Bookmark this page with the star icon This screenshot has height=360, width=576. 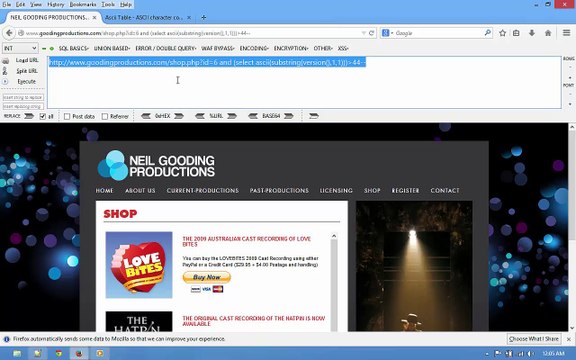pos(502,33)
